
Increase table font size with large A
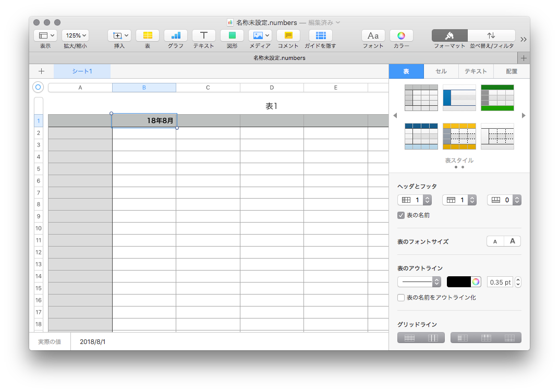pyautogui.click(x=512, y=241)
